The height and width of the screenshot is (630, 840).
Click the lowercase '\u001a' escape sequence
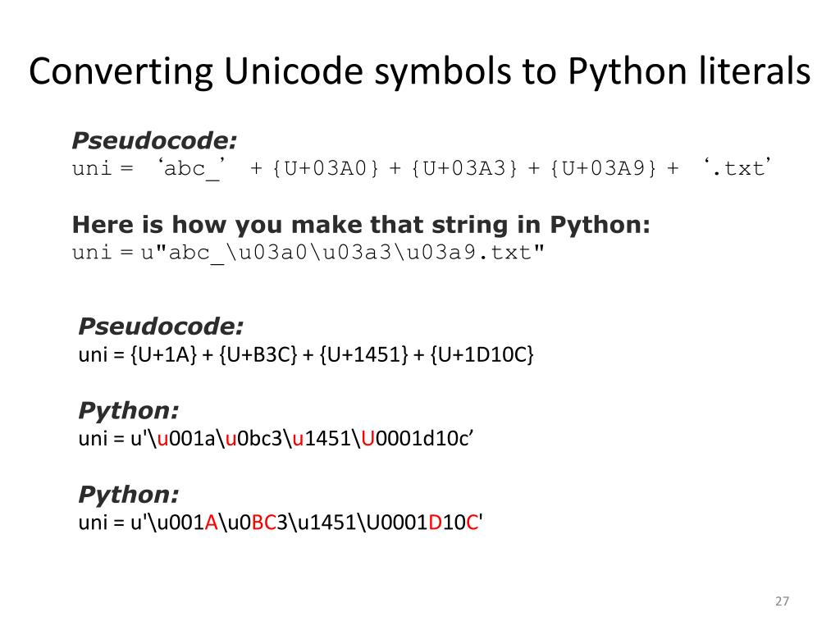click(x=183, y=438)
